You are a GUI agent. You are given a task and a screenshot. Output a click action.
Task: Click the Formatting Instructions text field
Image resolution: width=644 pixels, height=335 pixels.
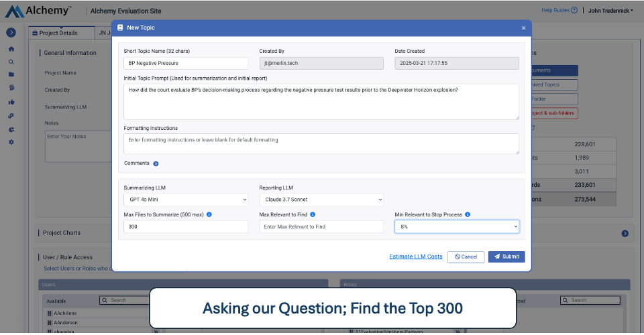321,143
